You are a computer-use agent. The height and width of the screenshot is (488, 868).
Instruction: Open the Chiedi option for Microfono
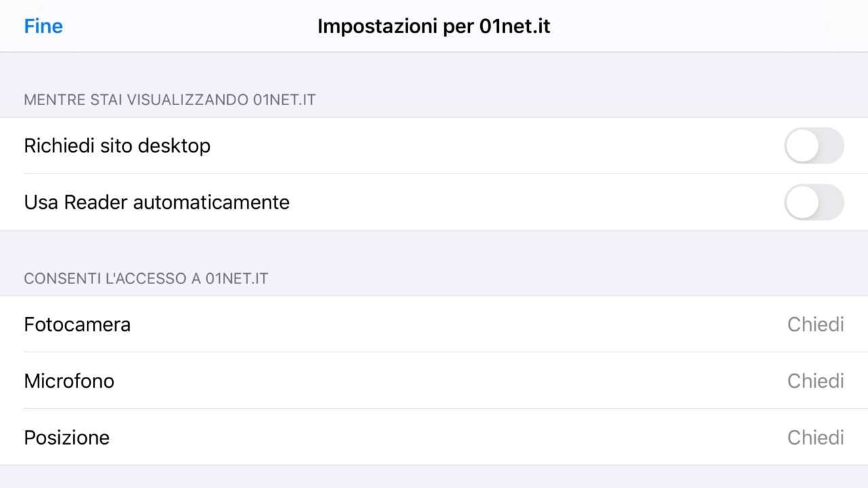point(815,381)
